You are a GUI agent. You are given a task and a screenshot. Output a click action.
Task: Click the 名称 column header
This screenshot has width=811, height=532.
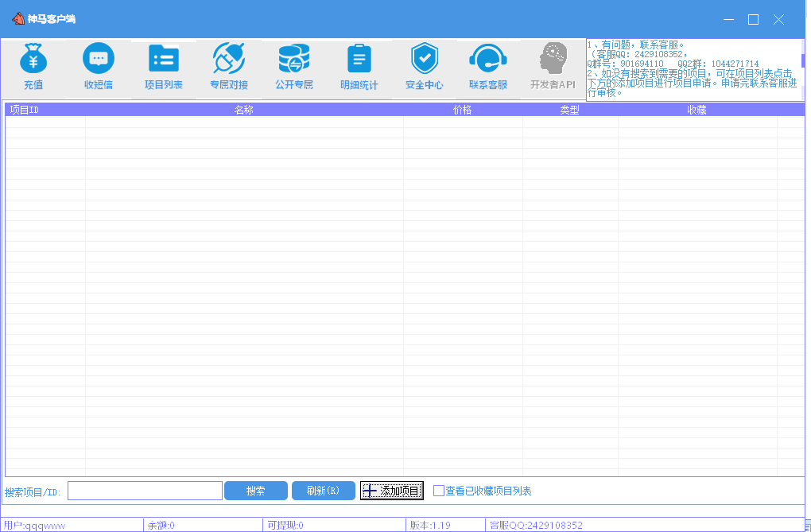[x=244, y=111]
